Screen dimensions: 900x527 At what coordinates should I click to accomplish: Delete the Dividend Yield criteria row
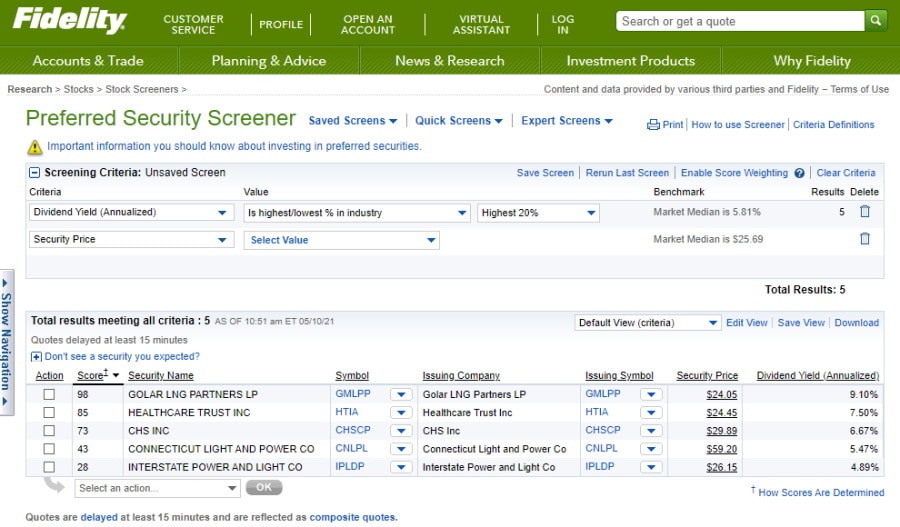coord(864,211)
